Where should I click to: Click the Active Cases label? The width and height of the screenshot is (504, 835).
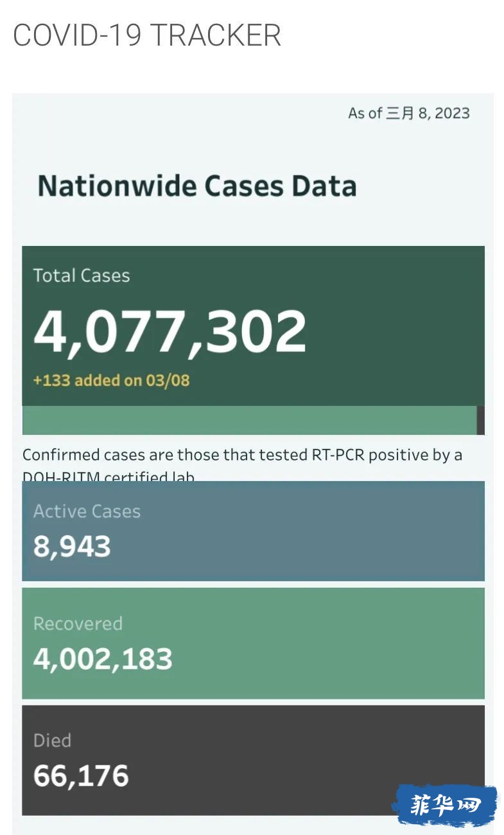click(x=87, y=511)
